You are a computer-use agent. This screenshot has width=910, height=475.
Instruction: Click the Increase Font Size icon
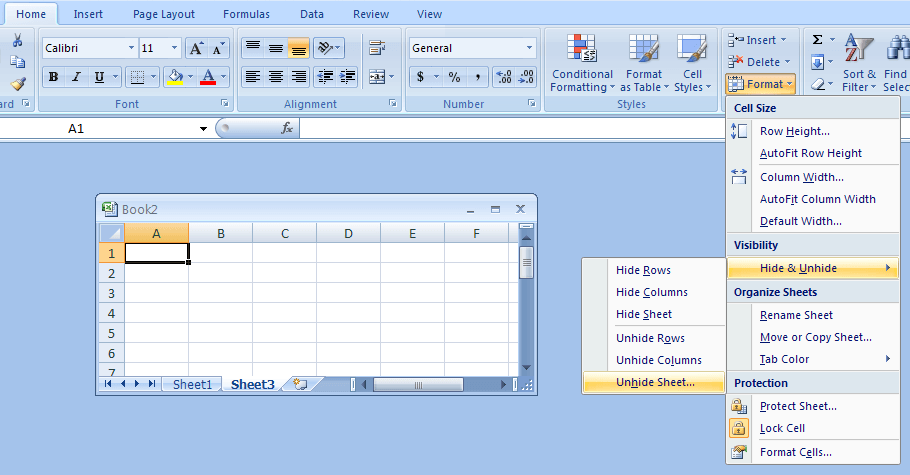pos(197,48)
